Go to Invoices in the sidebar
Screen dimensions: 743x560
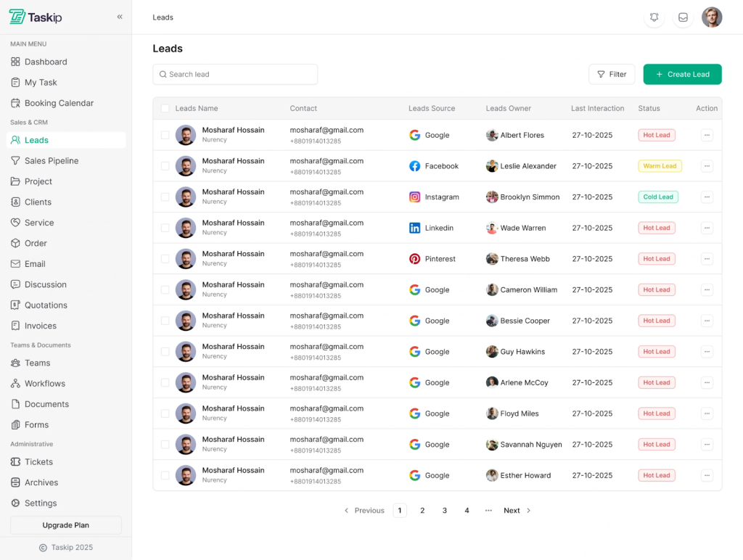(40, 326)
